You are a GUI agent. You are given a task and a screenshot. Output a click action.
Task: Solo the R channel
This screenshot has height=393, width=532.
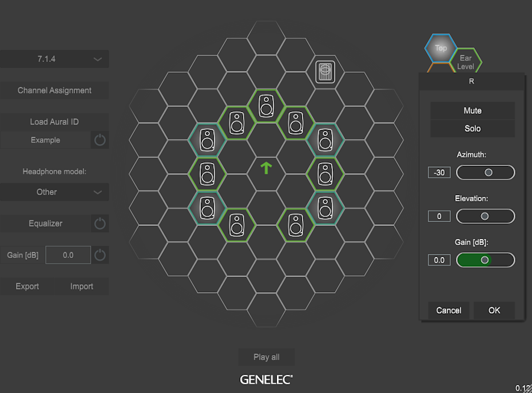(x=473, y=129)
